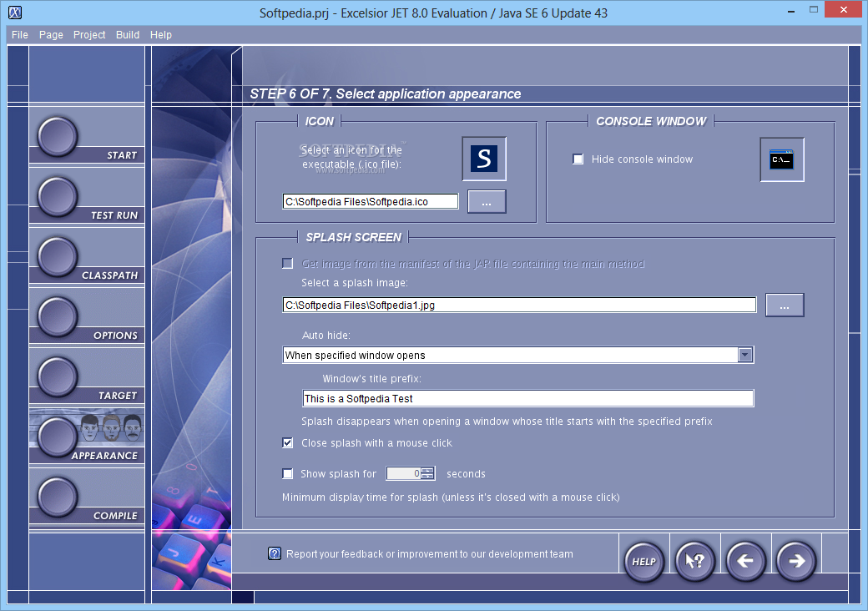The height and width of the screenshot is (611, 868).
Task: Click the splash image path field
Action: 519,305
